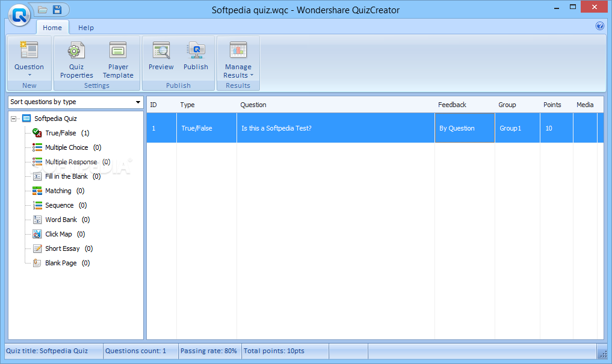The height and width of the screenshot is (364, 612).
Task: Click the Softpedia Quiz root node icon
Action: (x=26, y=118)
